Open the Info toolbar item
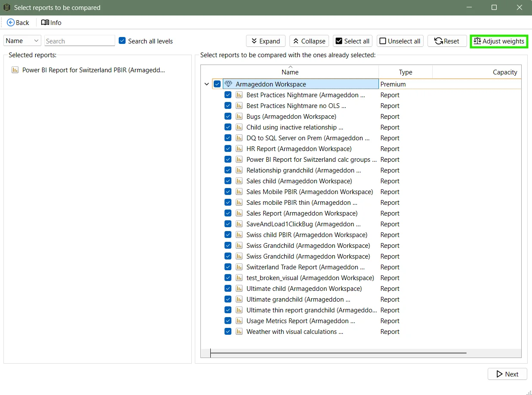 click(x=51, y=22)
